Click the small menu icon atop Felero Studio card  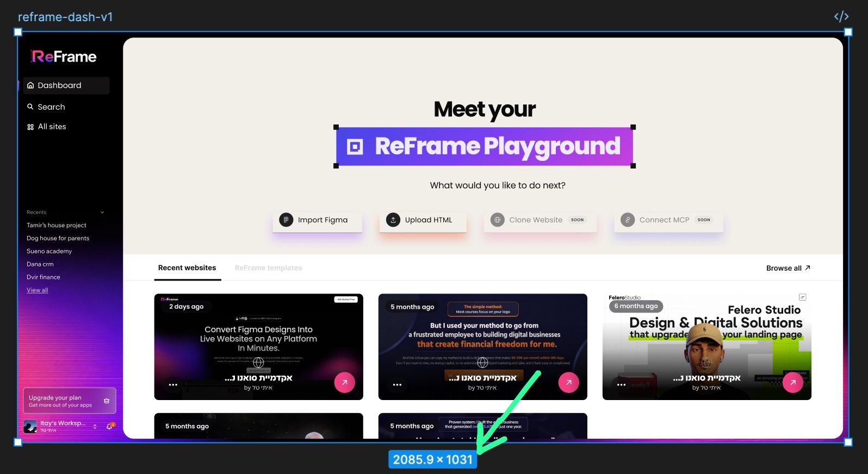802,297
